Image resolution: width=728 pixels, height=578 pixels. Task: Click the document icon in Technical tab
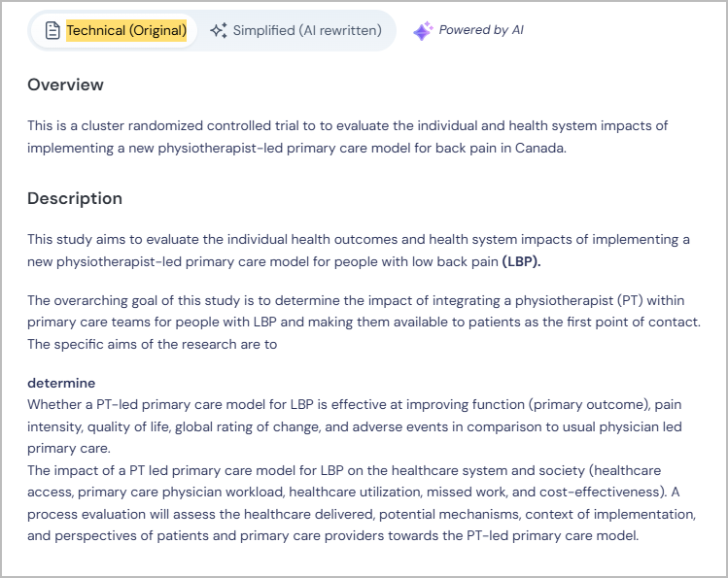point(52,31)
